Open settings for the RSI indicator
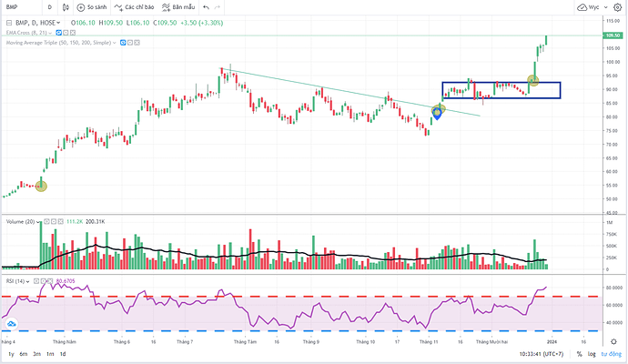 (44, 281)
